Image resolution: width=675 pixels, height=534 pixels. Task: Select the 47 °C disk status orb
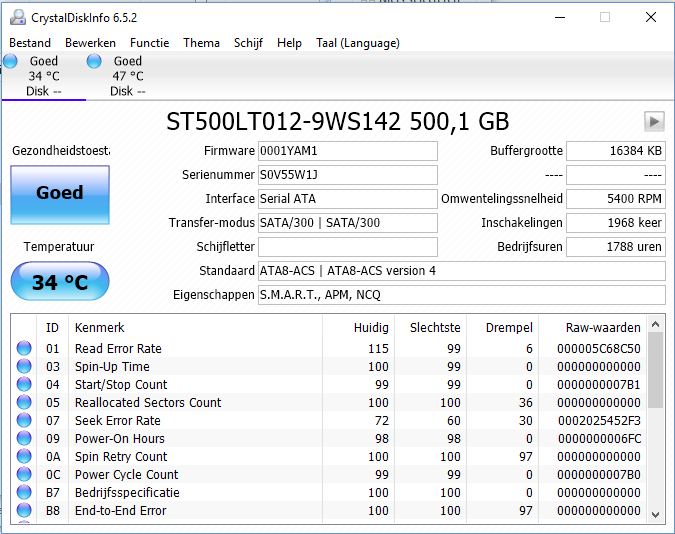(x=95, y=62)
